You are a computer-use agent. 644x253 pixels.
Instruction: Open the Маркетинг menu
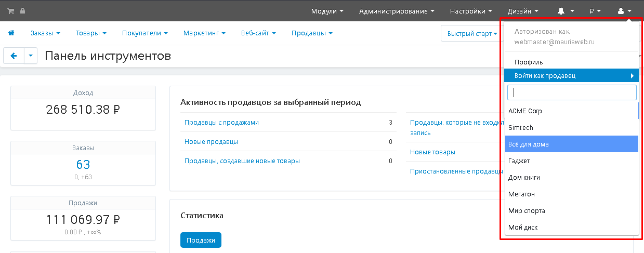tap(204, 33)
